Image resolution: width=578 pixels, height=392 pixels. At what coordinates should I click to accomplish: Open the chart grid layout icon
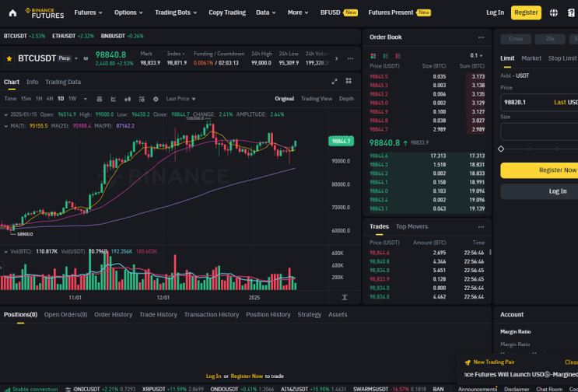click(x=349, y=81)
